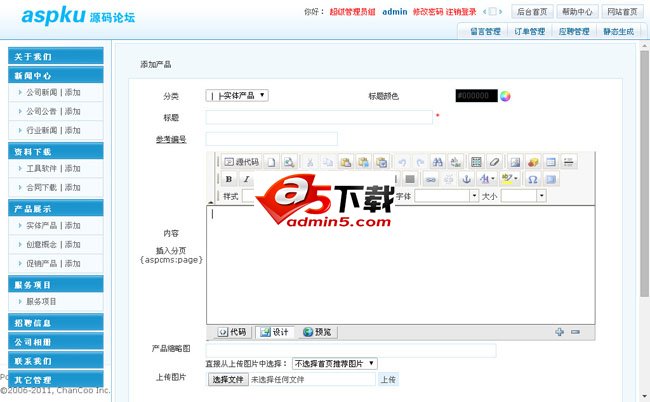The width and height of the screenshot is (650, 402).
Task: Click the insert flash icon
Action: [x=533, y=162]
